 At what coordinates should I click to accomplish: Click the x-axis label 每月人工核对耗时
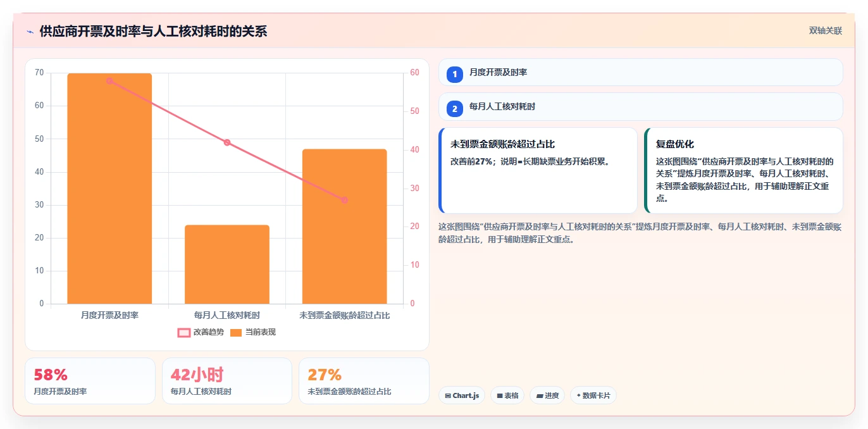click(227, 314)
